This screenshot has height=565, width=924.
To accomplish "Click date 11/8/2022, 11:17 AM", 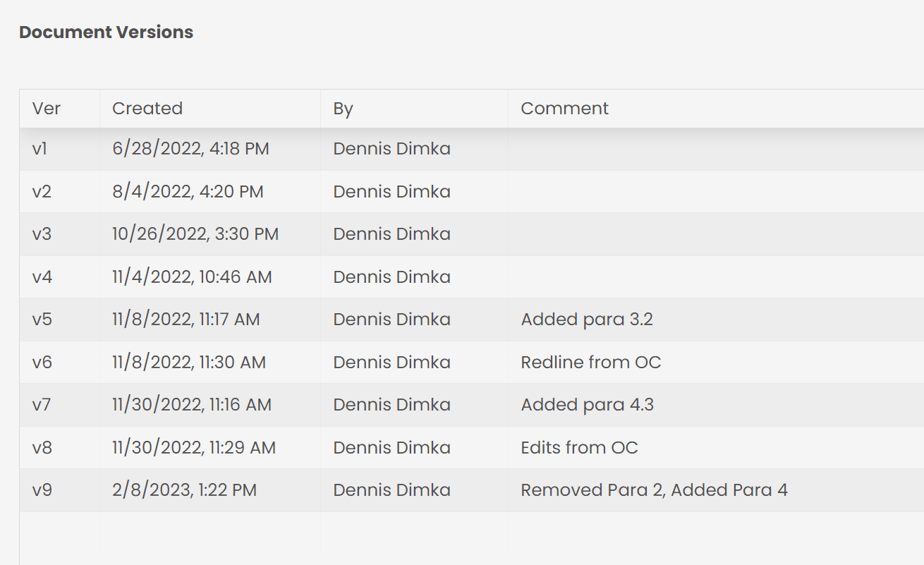I will pos(186,320).
